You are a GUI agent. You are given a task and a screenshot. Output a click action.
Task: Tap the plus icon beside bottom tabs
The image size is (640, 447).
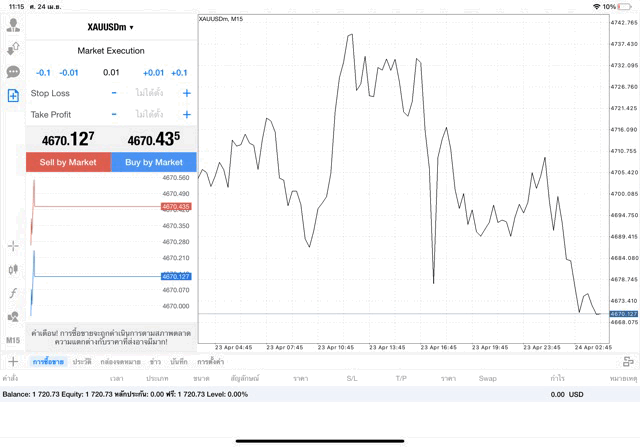pos(13,361)
